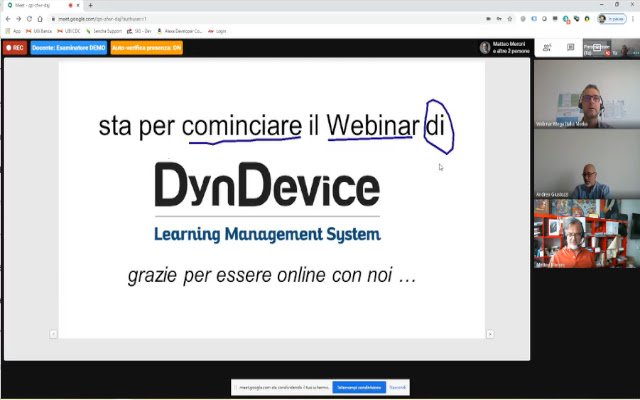
Task: Restore down the Chrome window
Action: pos(617,5)
